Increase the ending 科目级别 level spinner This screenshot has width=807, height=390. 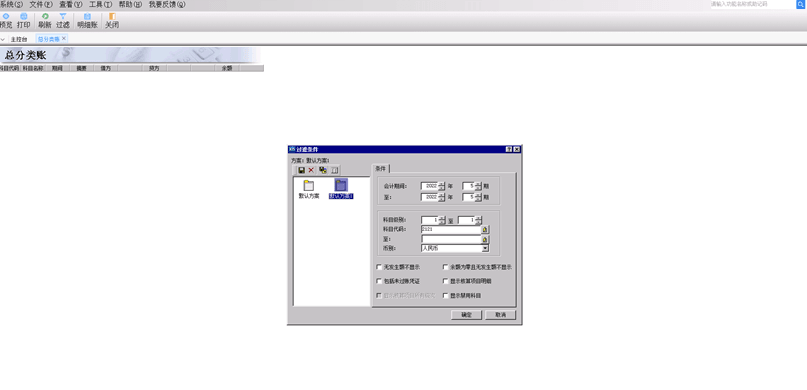[478, 218]
